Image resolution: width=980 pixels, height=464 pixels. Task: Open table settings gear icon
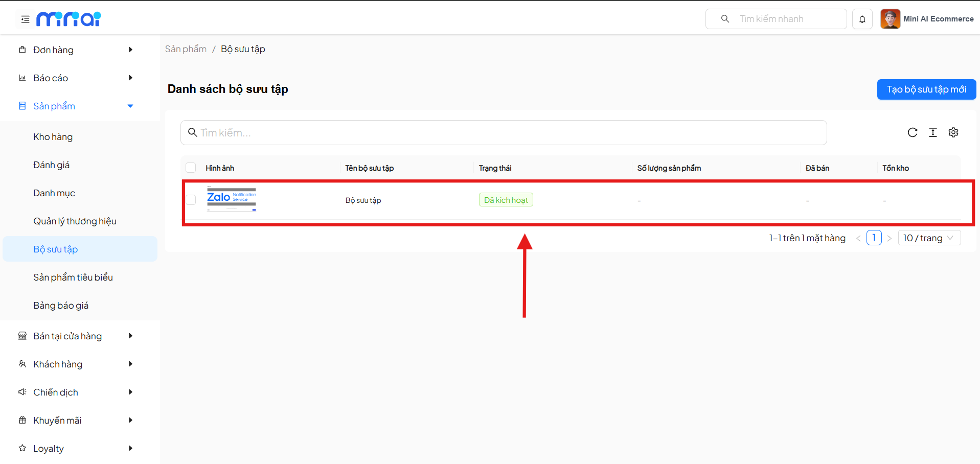pos(953,133)
